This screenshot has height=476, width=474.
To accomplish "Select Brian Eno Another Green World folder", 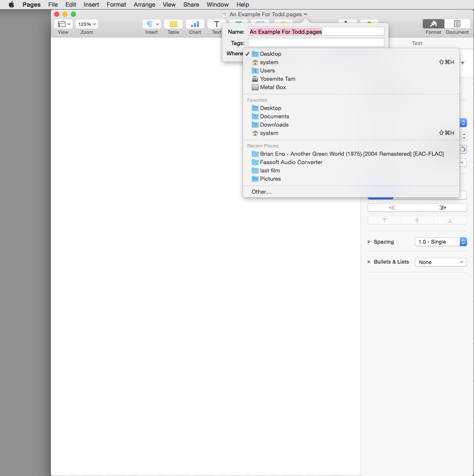I will pyautogui.click(x=351, y=154).
